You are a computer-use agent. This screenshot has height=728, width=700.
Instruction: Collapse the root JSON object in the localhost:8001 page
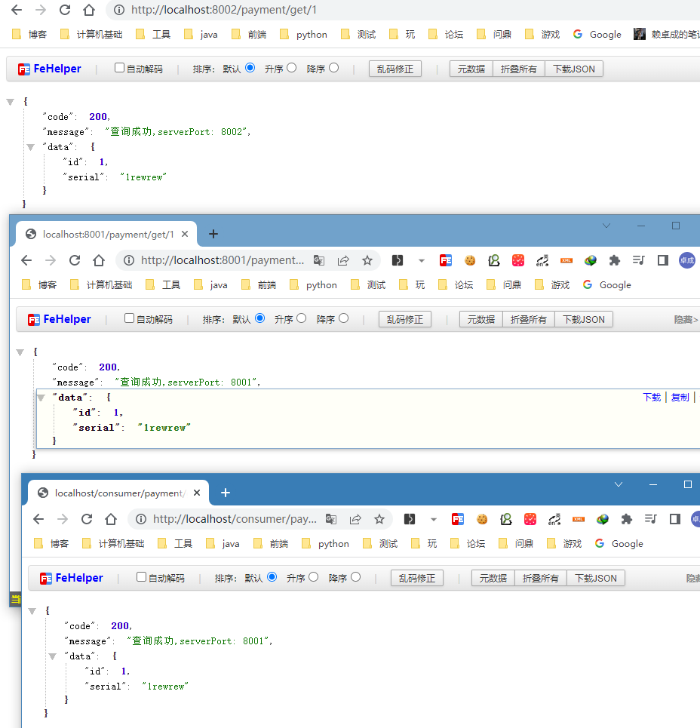[x=20, y=352]
